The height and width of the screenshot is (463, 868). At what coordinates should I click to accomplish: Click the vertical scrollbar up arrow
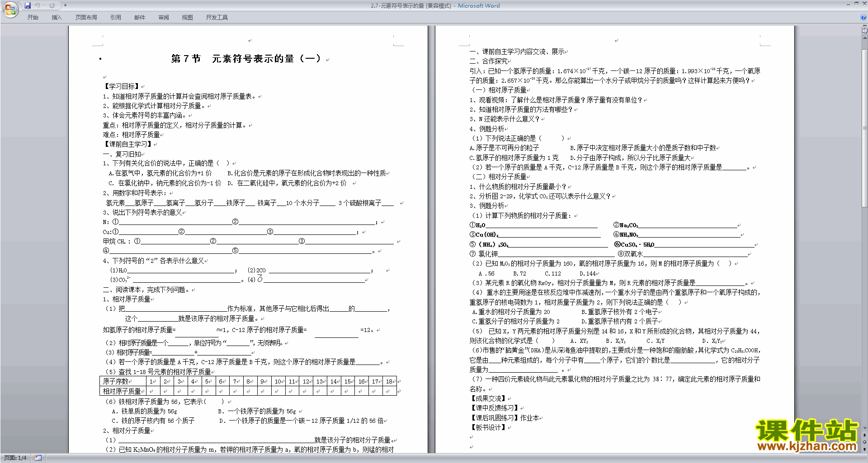864,38
